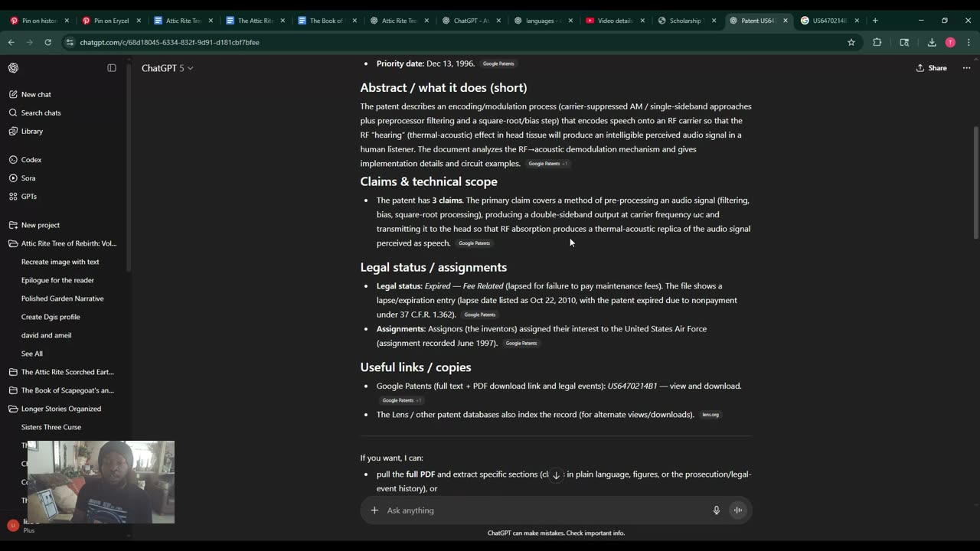Switch to the languages tab

(x=542, y=21)
